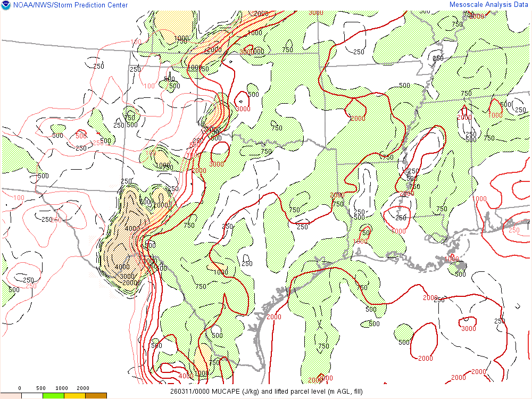Click the 260311/0000 timestamp in the caption
Screen dimensions: 532x399
pyautogui.click(x=189, y=392)
